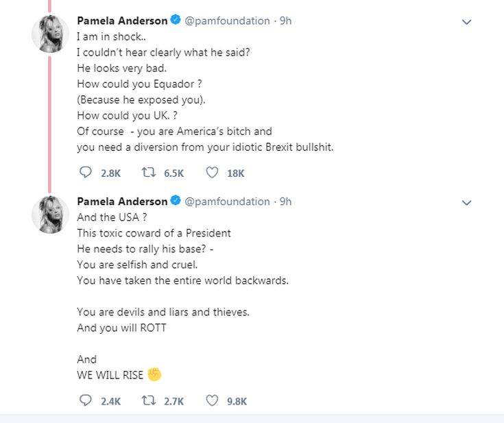
Task: Click the 9.8K like count
Action: pos(237,401)
